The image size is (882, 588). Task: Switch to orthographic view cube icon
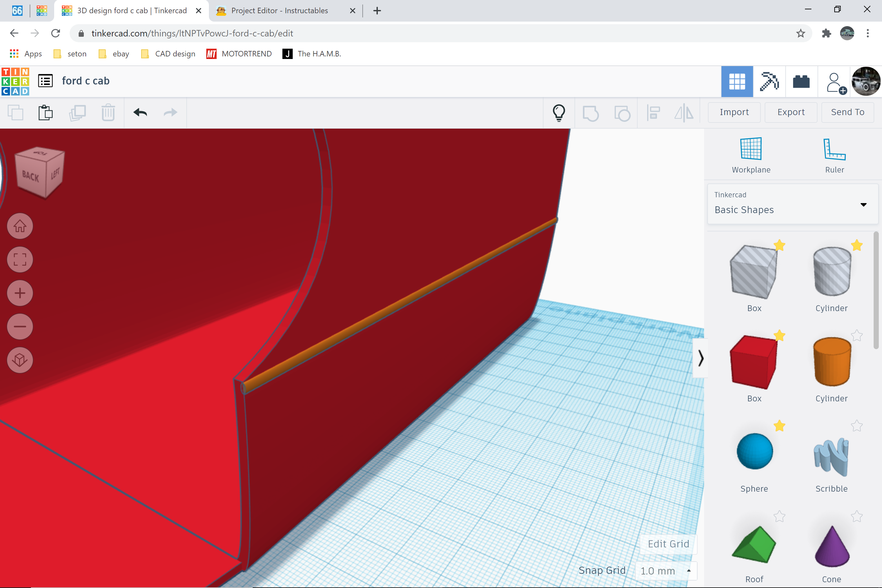[20, 360]
